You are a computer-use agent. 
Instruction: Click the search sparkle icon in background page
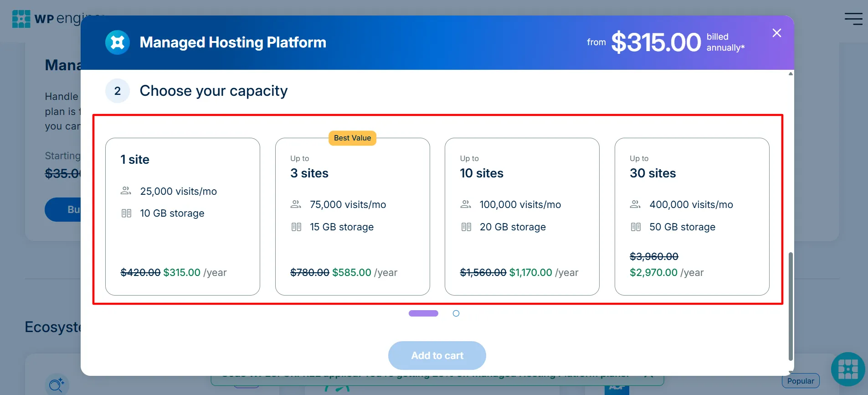(x=57, y=385)
